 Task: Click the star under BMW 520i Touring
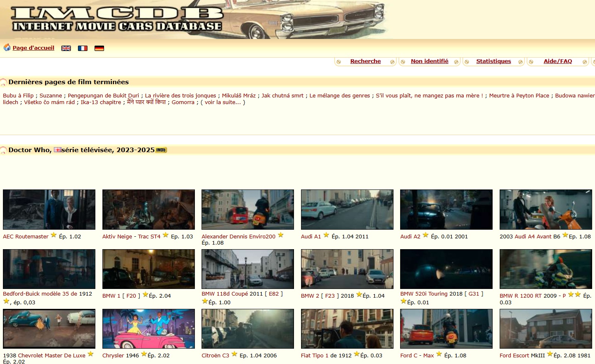[x=403, y=301]
